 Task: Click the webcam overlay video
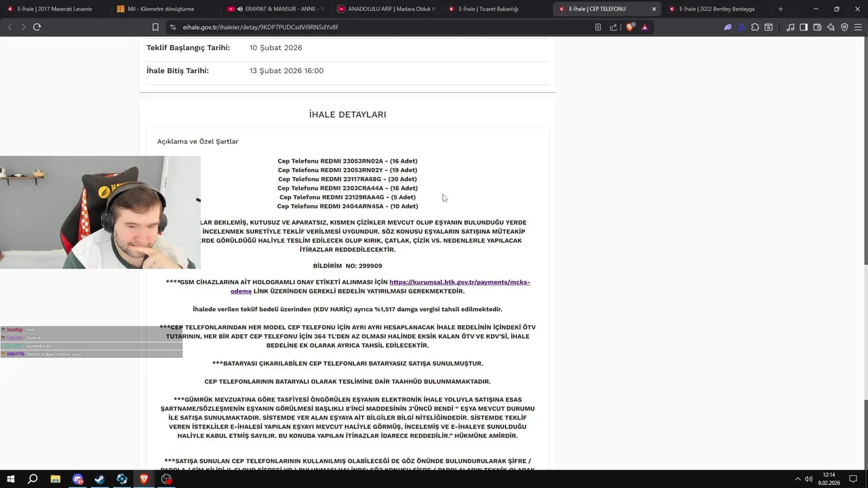coord(100,212)
